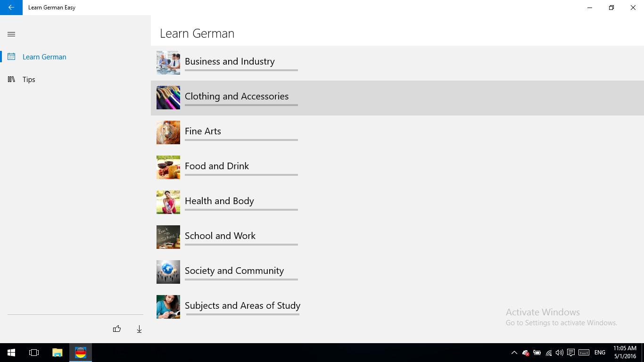The height and width of the screenshot is (362, 644).
Task: Select the Tips books icon
Action: (11, 79)
